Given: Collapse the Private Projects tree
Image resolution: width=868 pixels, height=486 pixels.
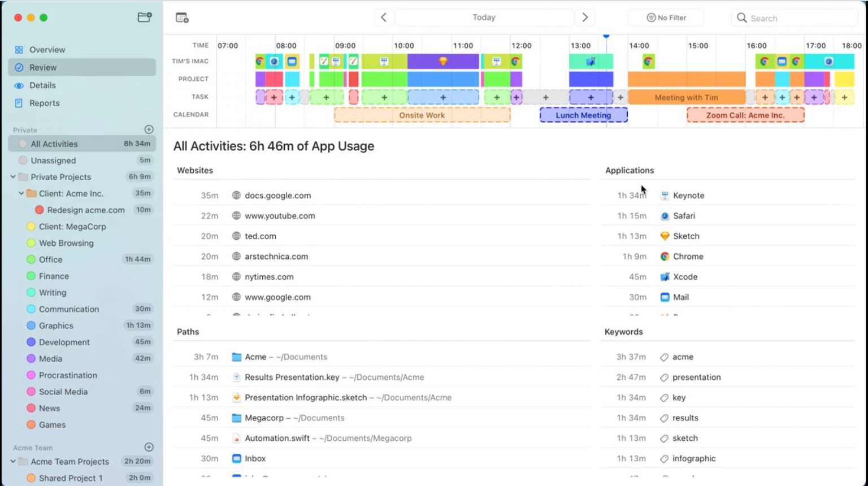Looking at the screenshot, I should (12, 177).
